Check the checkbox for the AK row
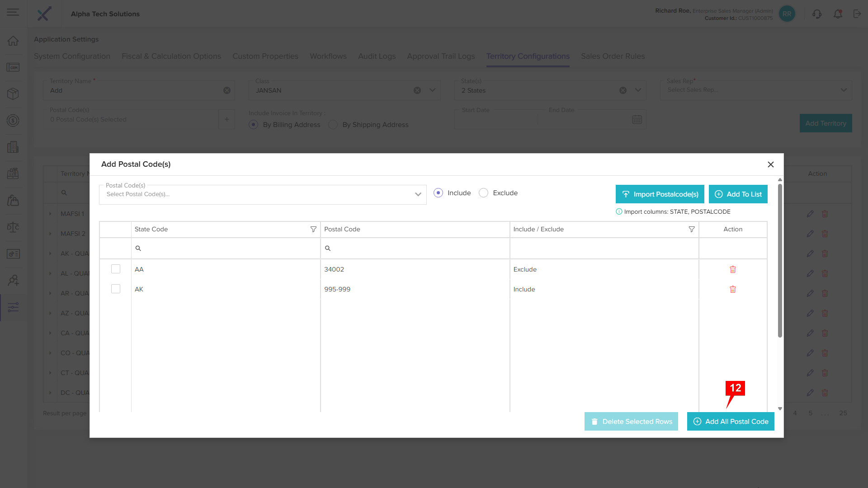Viewport: 868px width, 488px height. click(x=116, y=289)
